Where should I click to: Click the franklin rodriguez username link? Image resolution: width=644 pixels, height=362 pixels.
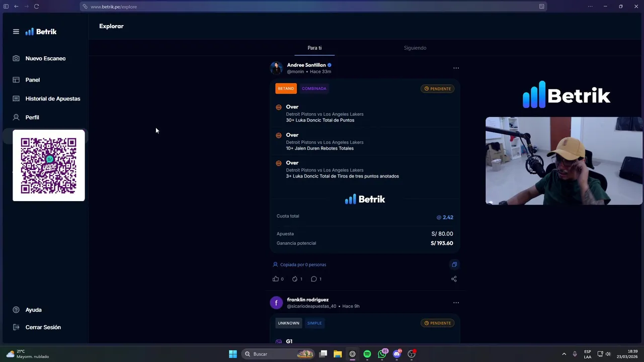[308, 300]
